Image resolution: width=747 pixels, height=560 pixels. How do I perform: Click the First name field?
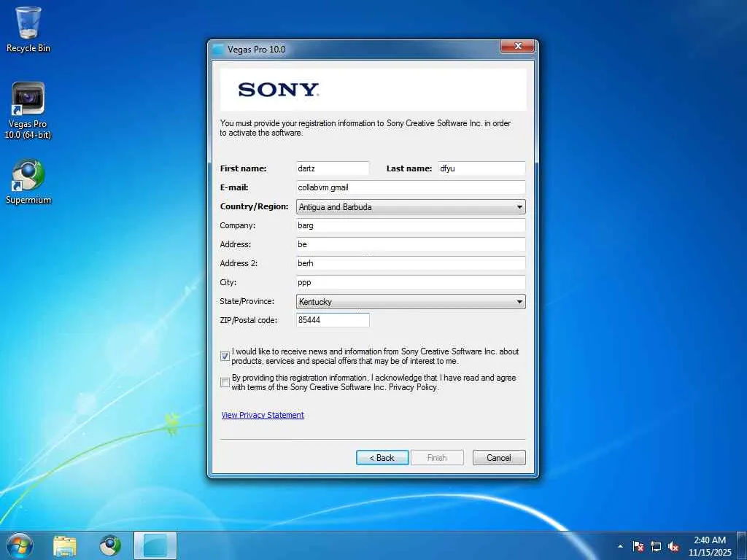click(x=333, y=168)
